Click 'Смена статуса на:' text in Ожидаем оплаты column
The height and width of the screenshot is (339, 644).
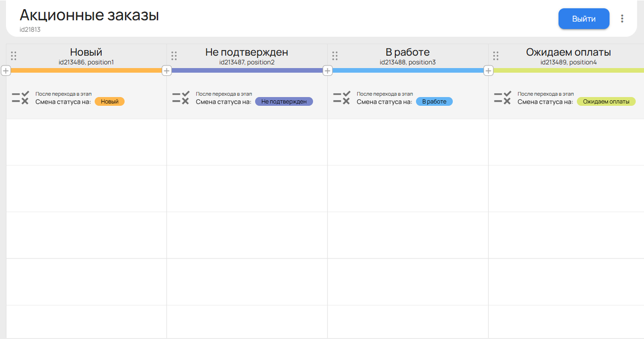coord(545,102)
